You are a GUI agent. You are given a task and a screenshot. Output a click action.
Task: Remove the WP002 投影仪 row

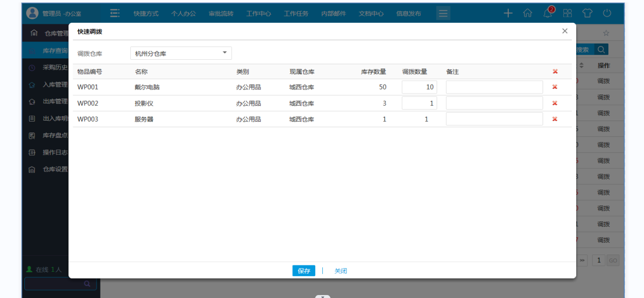coord(555,103)
